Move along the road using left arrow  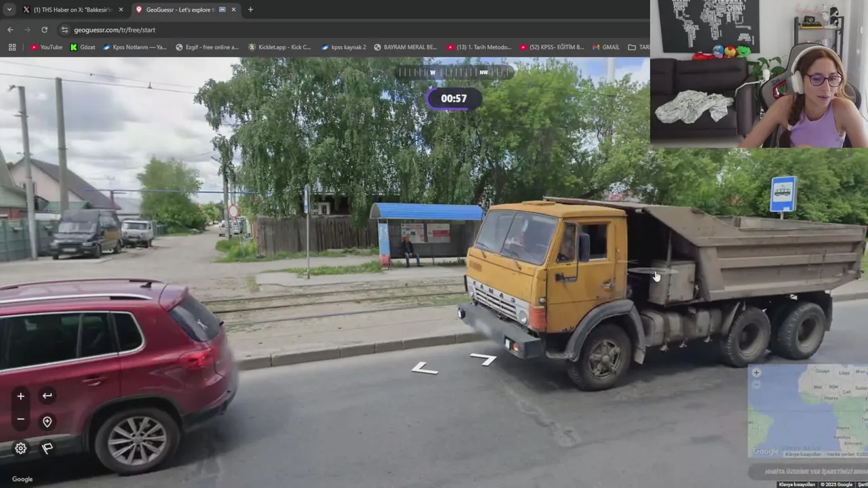coord(425,368)
